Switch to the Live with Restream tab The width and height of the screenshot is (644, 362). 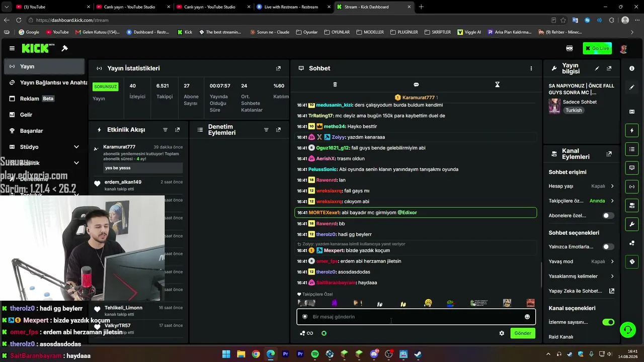292,7
